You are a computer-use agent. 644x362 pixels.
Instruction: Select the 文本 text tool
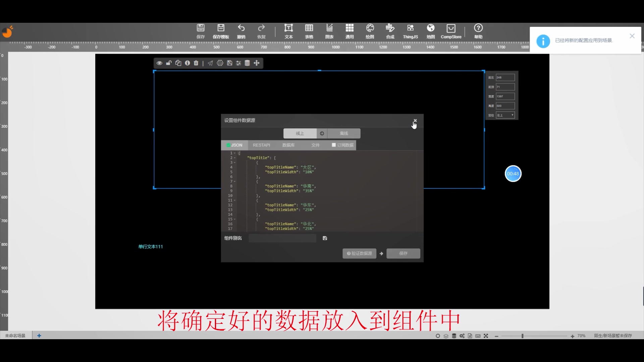[x=288, y=31]
